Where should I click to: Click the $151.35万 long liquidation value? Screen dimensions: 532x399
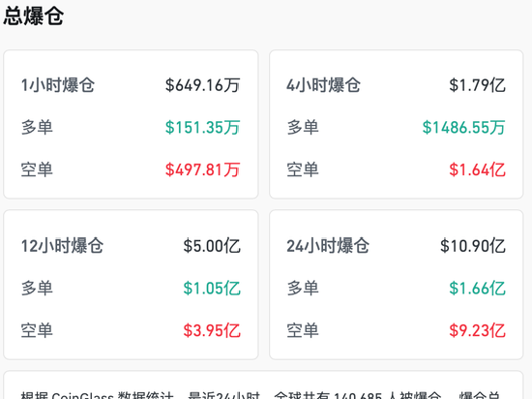point(202,127)
